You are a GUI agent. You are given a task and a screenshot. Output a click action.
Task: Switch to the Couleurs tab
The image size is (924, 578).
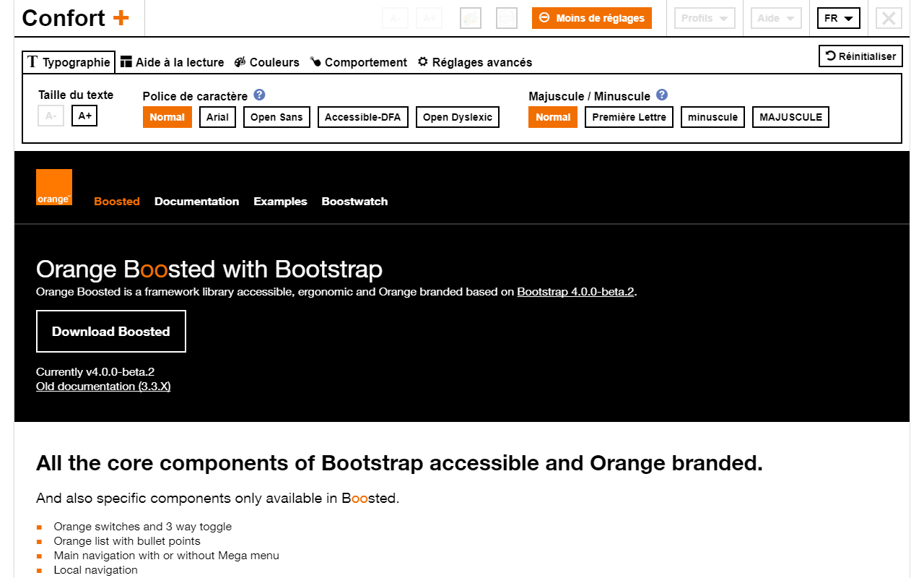(266, 62)
